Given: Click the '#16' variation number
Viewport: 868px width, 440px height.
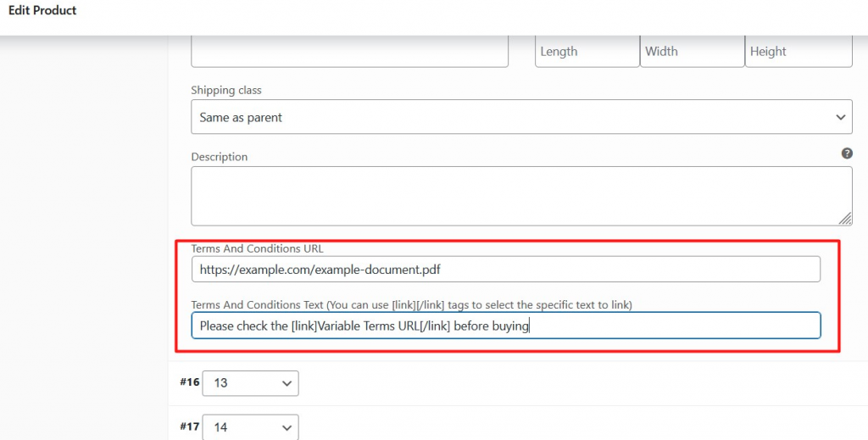Looking at the screenshot, I should tap(189, 382).
